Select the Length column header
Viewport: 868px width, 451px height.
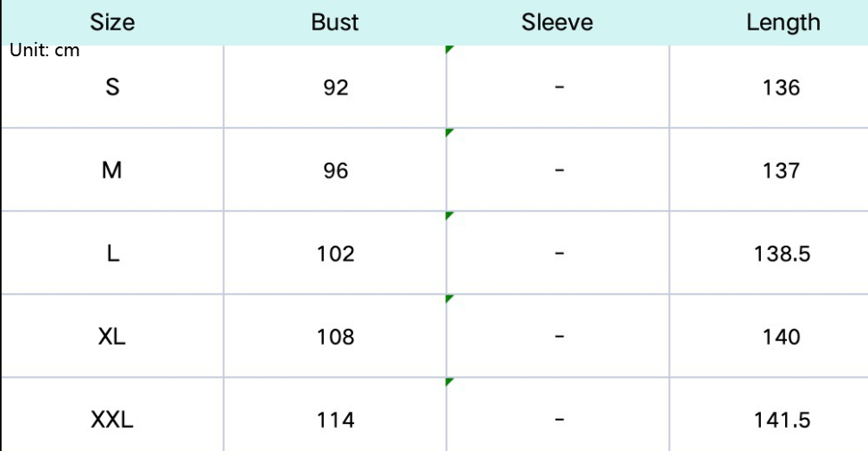point(782,22)
